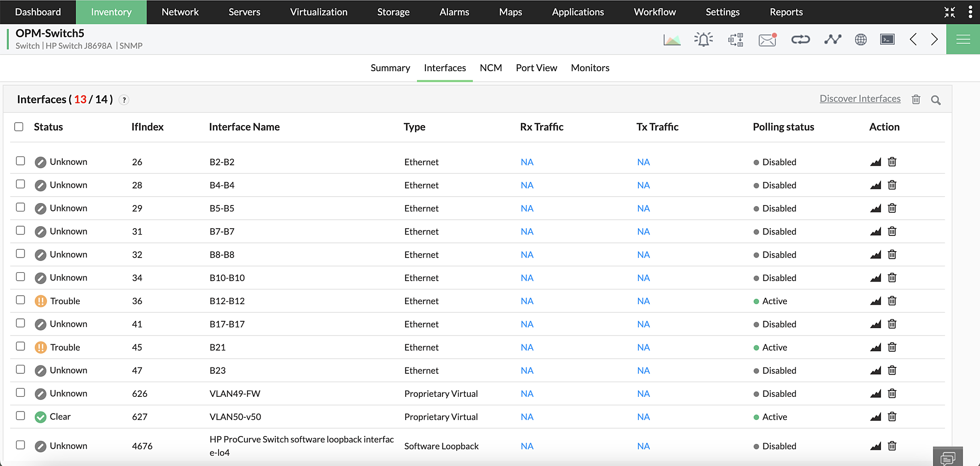Launch the web console globe icon
This screenshot has width=980, height=466.
tap(861, 39)
